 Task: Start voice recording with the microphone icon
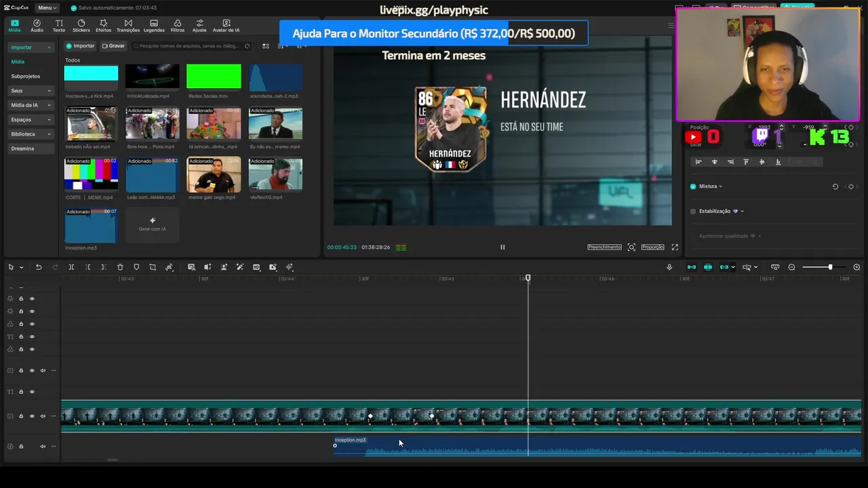pos(669,267)
